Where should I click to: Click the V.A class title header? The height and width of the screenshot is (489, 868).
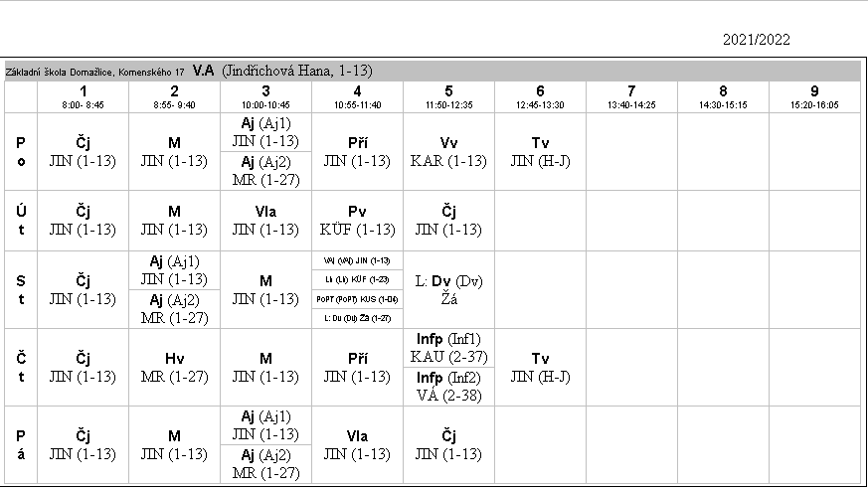pyautogui.click(x=203, y=71)
